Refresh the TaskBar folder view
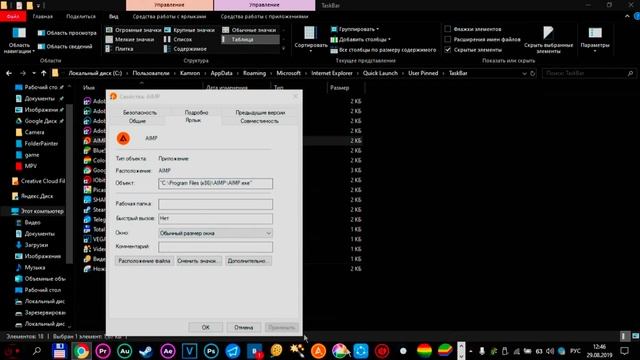Image resolution: width=640 pixels, height=360 pixels. (533, 73)
